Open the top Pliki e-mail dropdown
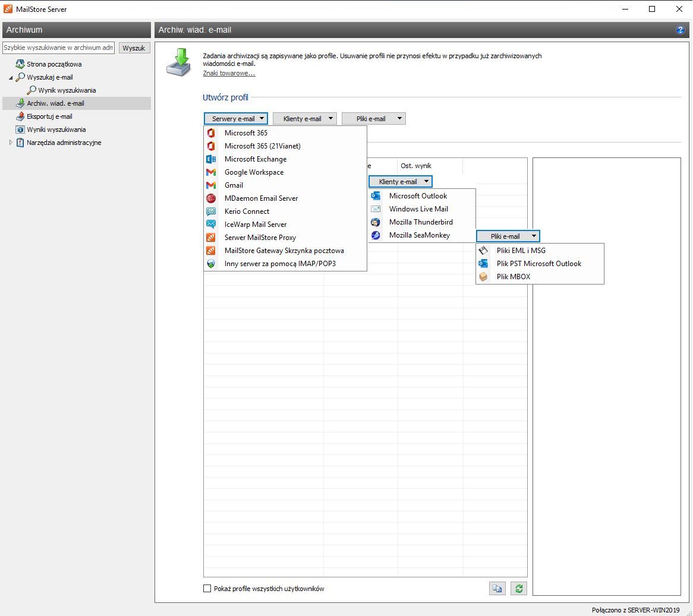Screen dimensions: 693x616 pos(374,118)
